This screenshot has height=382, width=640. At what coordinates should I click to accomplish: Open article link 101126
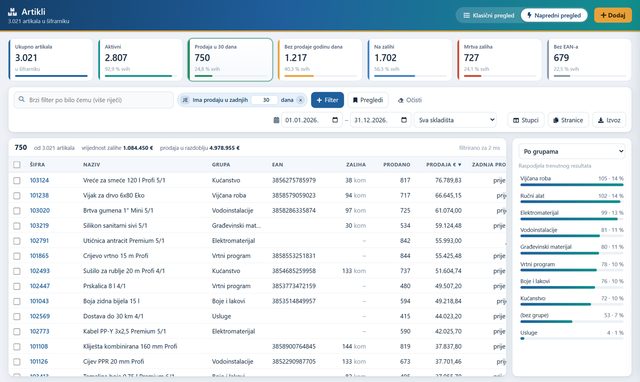point(39,362)
